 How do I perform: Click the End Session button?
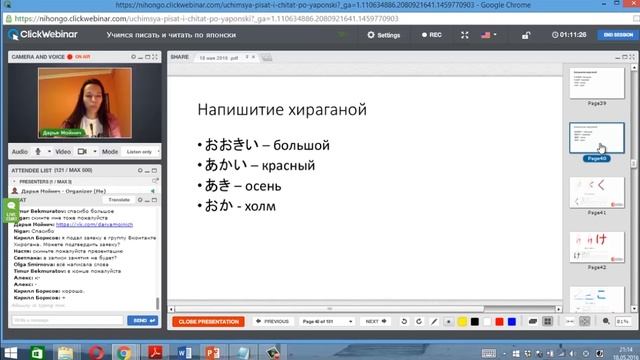click(618, 35)
